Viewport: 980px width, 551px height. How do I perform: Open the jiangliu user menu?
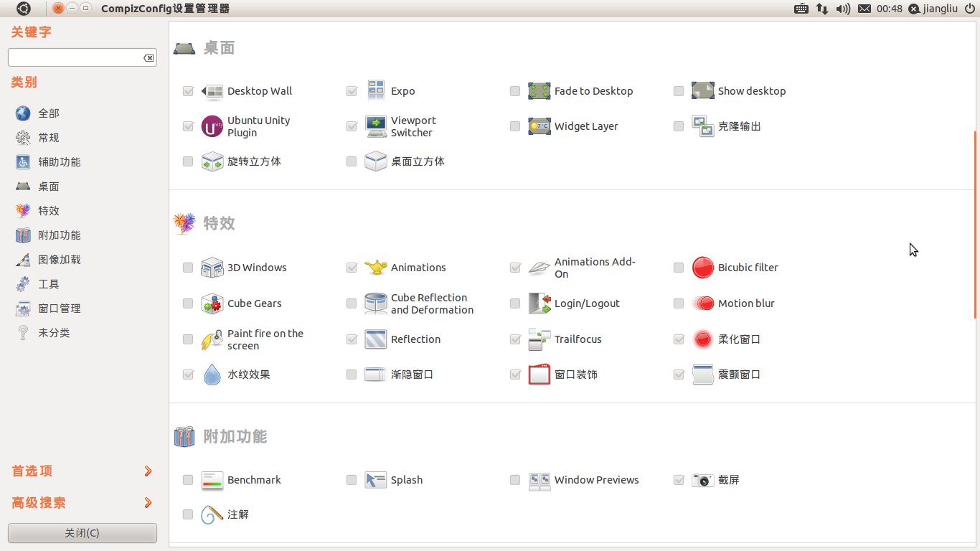pos(933,9)
